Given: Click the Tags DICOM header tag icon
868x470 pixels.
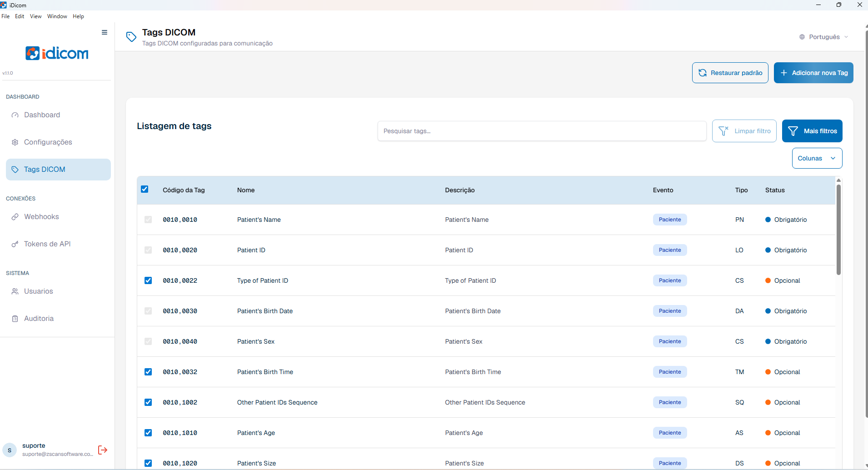Looking at the screenshot, I should point(131,37).
